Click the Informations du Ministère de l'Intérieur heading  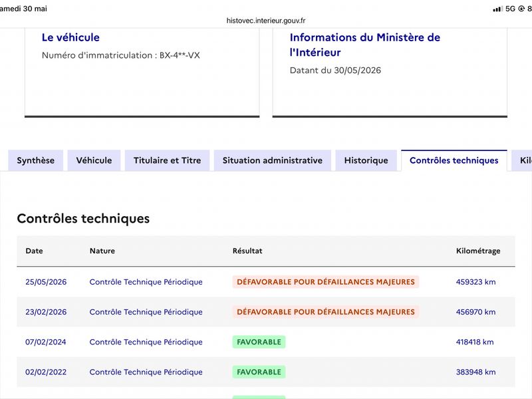coord(364,45)
